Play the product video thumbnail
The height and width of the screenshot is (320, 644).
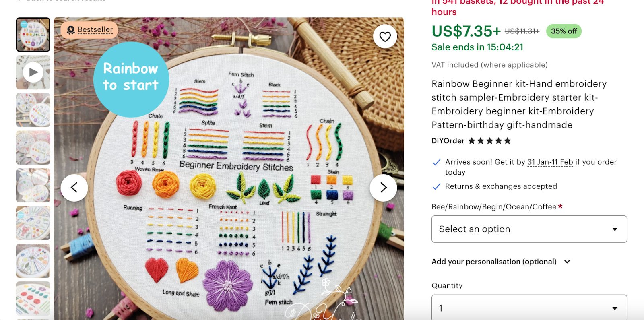tap(33, 72)
